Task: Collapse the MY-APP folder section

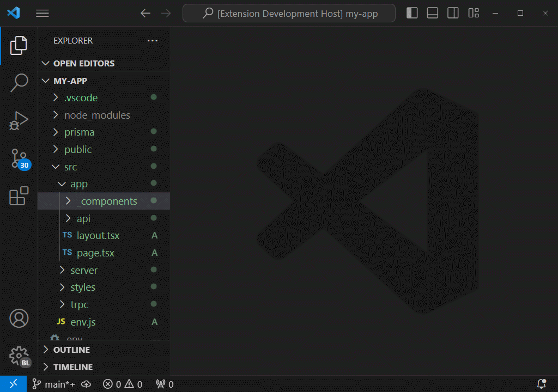Action: (x=104, y=81)
